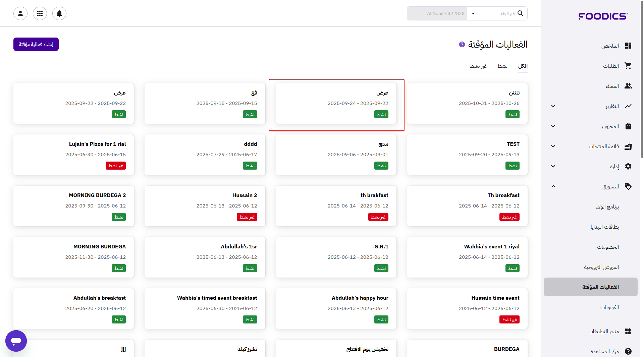The image size is (644, 357).
Task: Click the search magnifier icon
Action: pyautogui.click(x=520, y=13)
